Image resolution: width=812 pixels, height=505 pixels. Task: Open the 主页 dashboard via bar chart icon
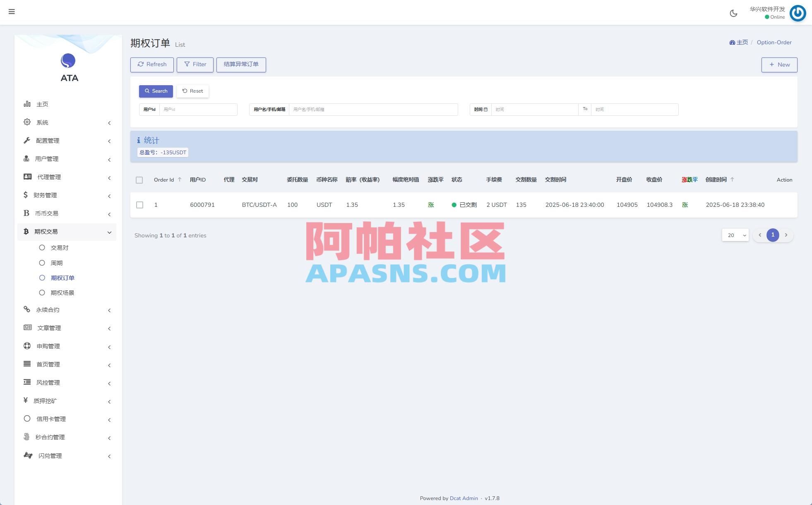pyautogui.click(x=26, y=104)
